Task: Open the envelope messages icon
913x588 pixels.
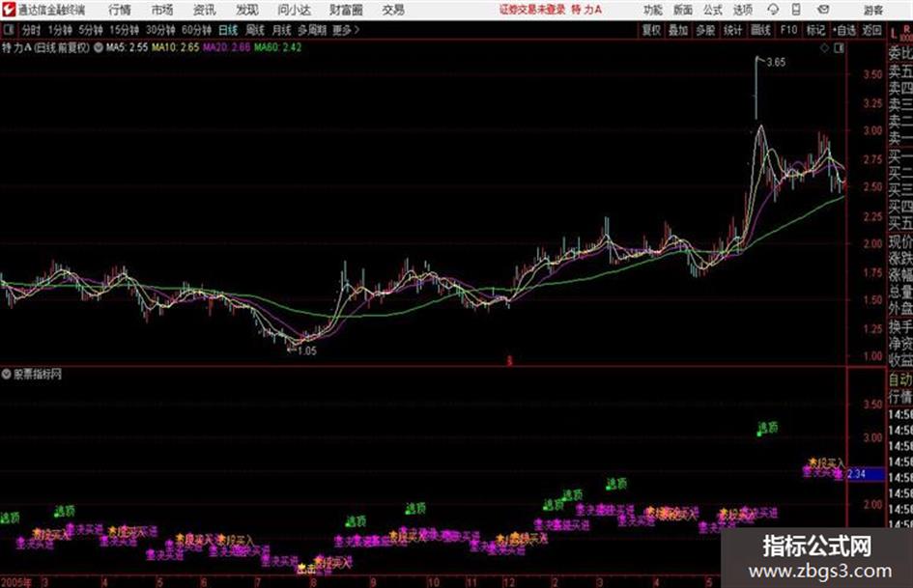Action: click(x=823, y=10)
